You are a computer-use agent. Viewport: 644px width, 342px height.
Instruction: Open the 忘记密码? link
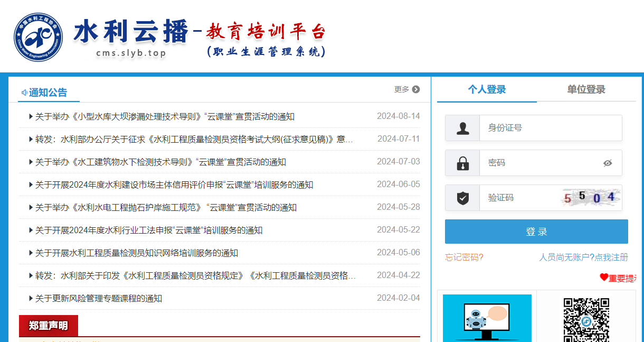pyautogui.click(x=464, y=257)
